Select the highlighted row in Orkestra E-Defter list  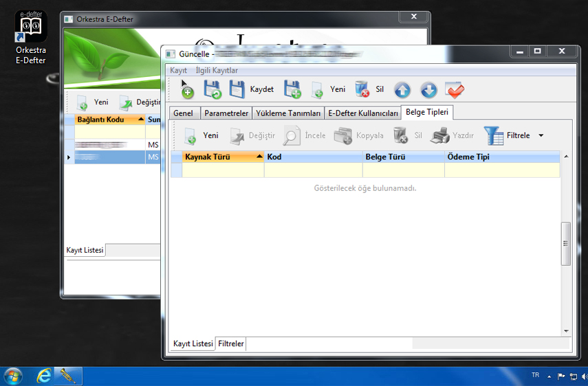113,157
